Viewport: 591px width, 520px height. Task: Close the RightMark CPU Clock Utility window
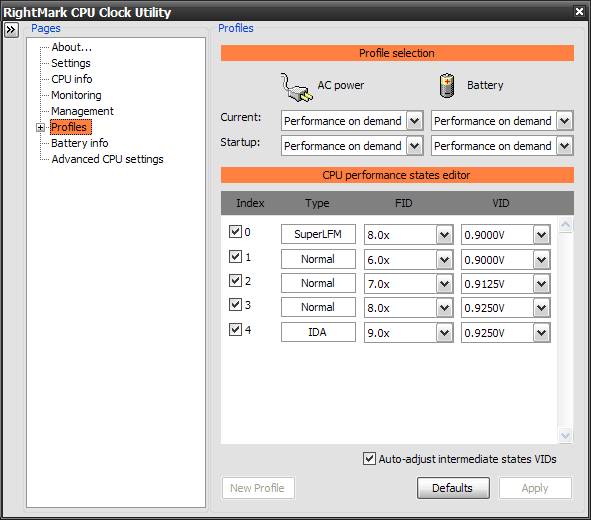[x=579, y=11]
